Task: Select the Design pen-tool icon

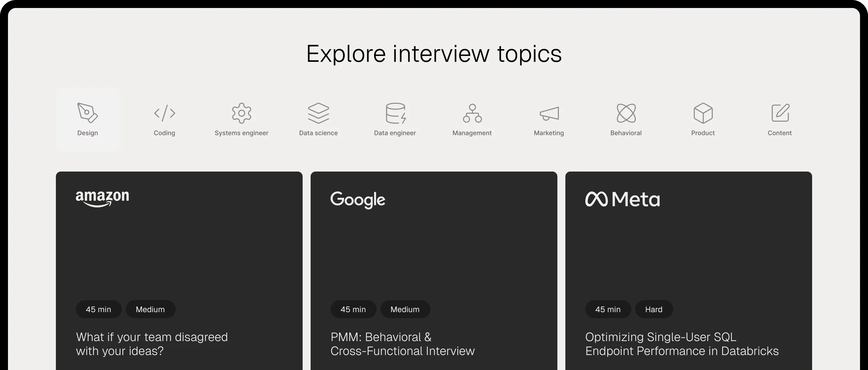Action: pos(87,113)
